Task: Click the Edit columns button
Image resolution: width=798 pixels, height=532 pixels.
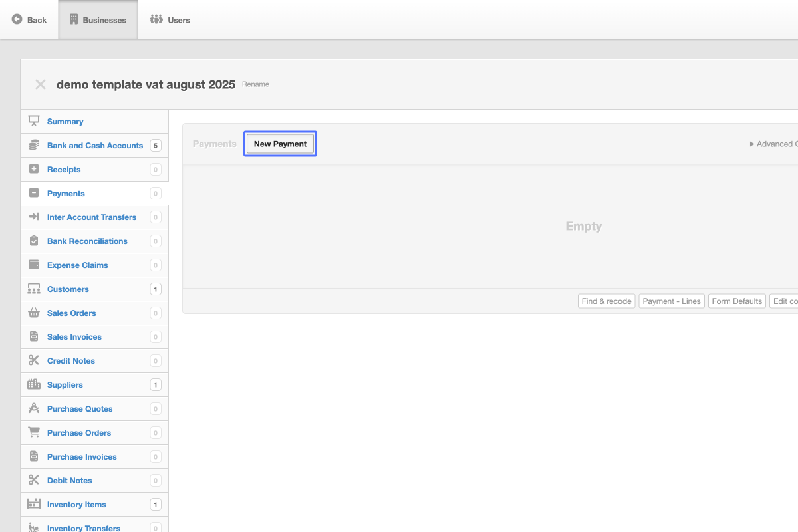Action: click(x=784, y=301)
